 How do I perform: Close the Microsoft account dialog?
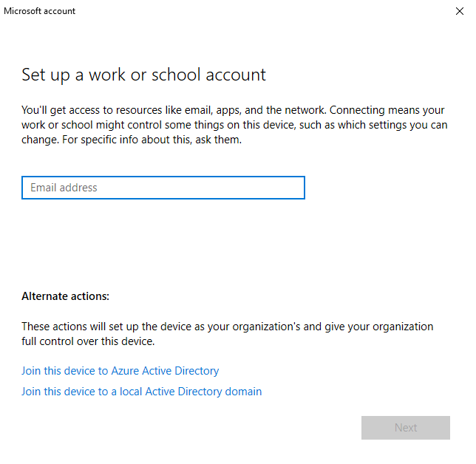click(x=460, y=11)
